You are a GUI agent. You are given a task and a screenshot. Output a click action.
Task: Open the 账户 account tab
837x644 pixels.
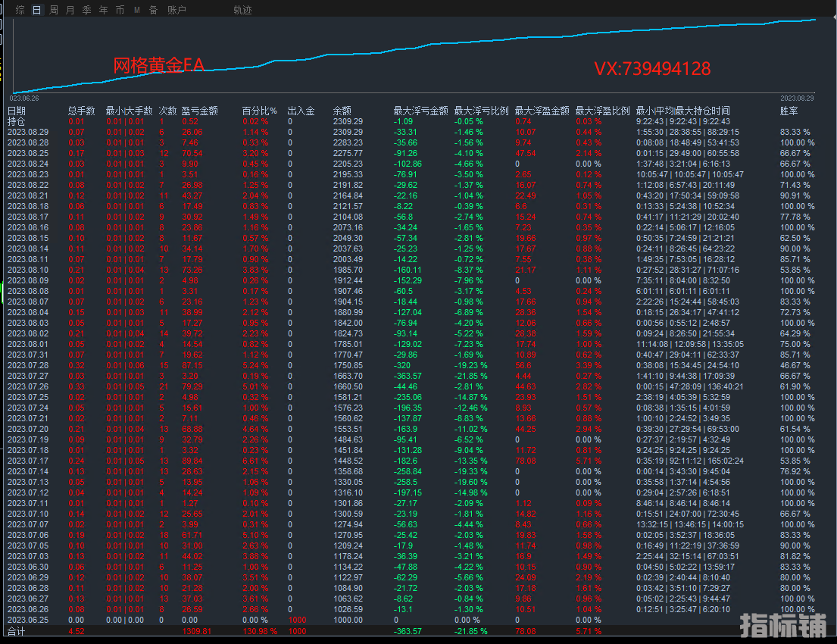[x=176, y=10]
